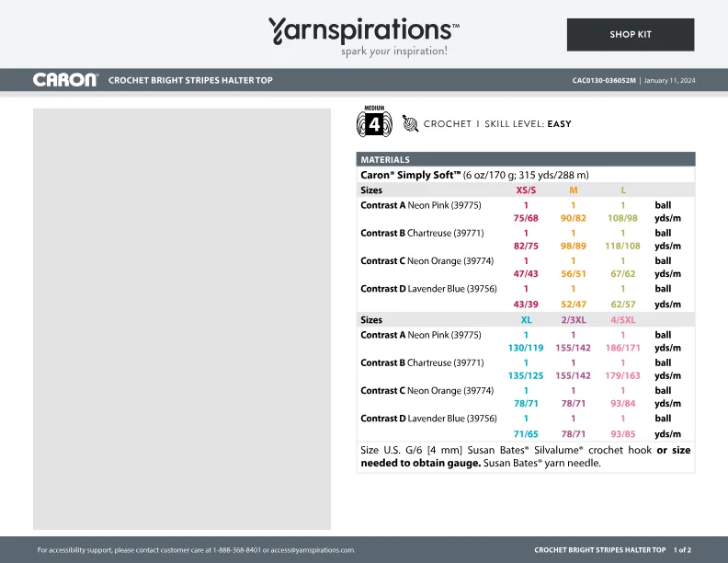Click the crochet hook and yarn ball icon
Screen dimensions: 728x563
click(x=410, y=123)
